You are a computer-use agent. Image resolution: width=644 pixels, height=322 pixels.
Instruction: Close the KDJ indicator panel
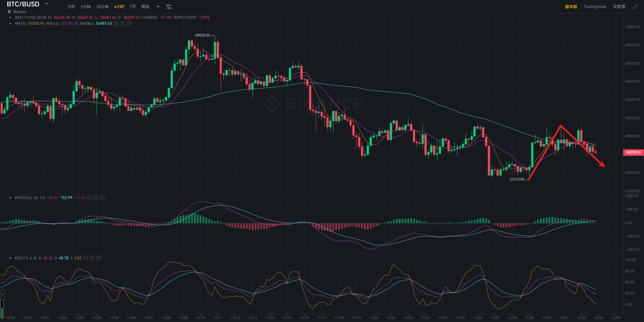pos(99,258)
